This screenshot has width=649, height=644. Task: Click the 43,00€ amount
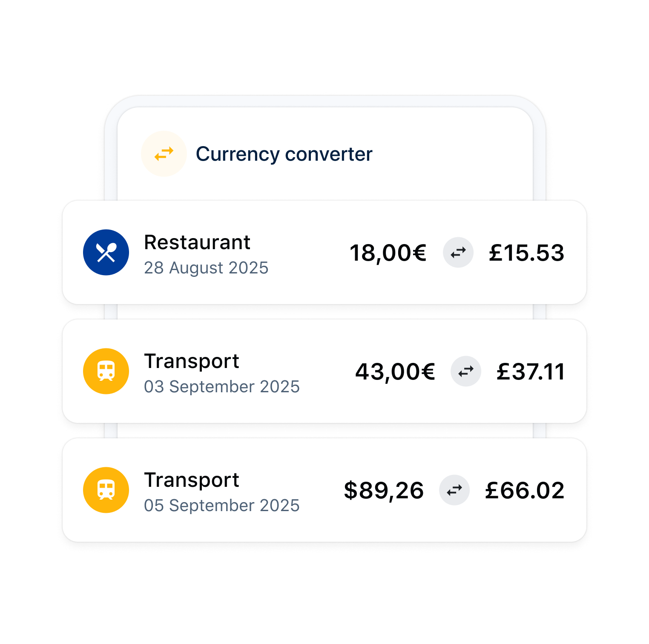tap(395, 372)
